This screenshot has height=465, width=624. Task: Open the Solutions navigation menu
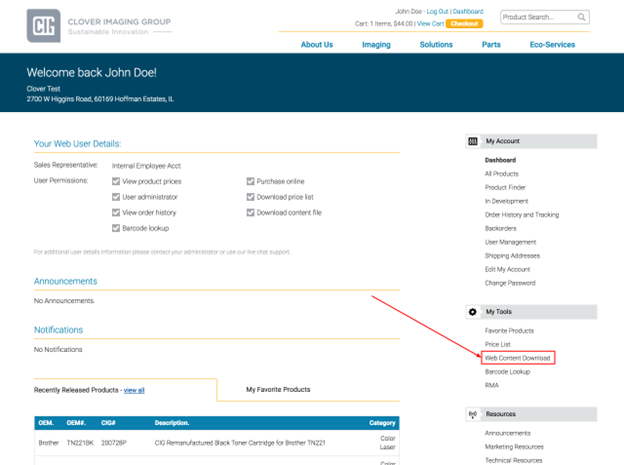[436, 44]
